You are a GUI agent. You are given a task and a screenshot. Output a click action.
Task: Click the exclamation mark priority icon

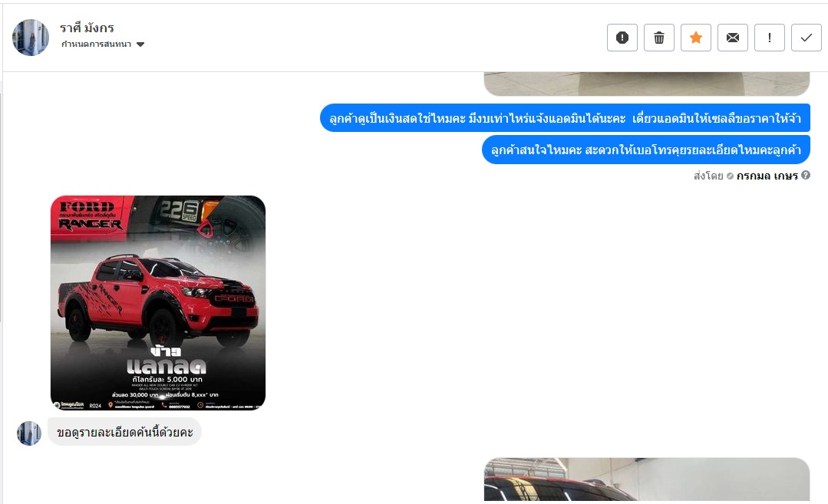[x=770, y=38]
